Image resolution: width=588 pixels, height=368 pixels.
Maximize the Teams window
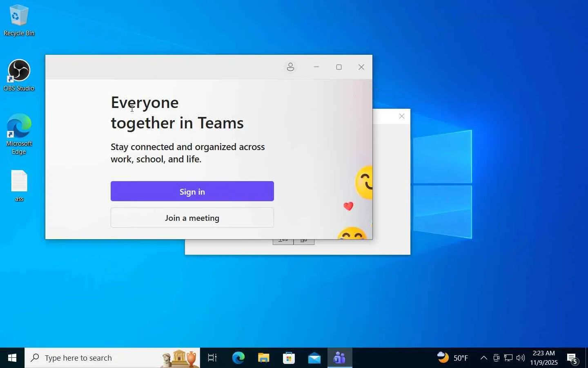[x=339, y=67]
